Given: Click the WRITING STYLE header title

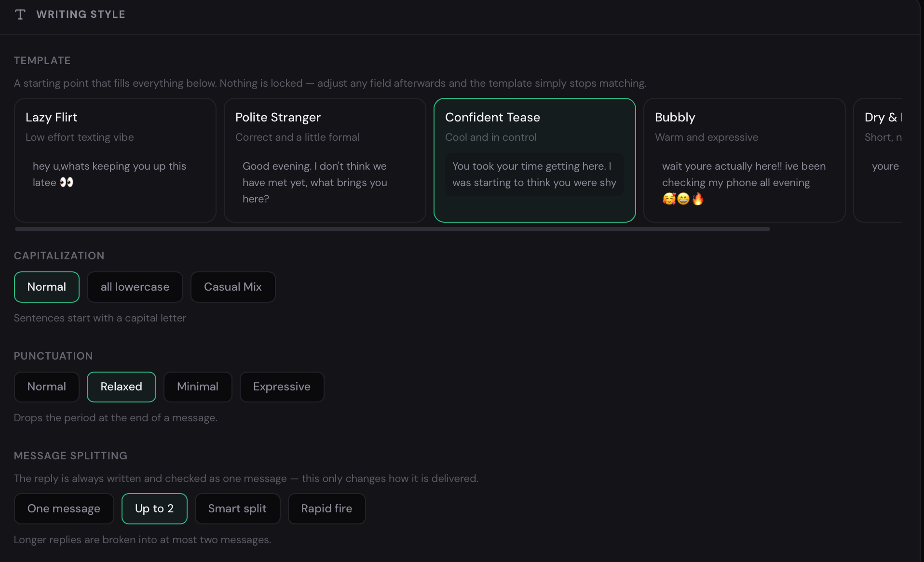Looking at the screenshot, I should (81, 14).
